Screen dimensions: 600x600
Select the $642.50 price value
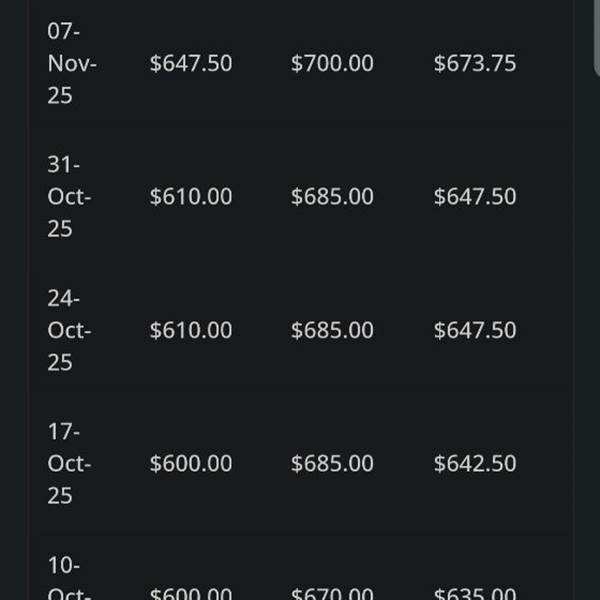(475, 464)
